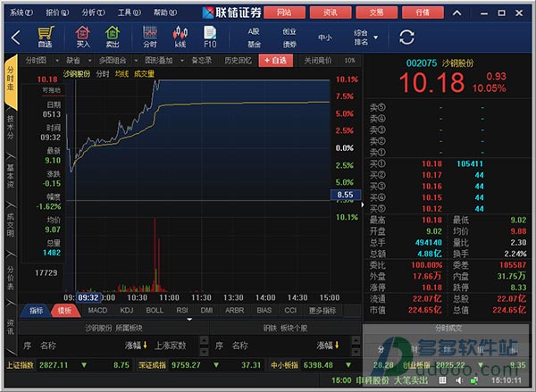The width and height of the screenshot is (536, 392).
Task: Open the 资讯 sidebar tab
Action: 11,327
